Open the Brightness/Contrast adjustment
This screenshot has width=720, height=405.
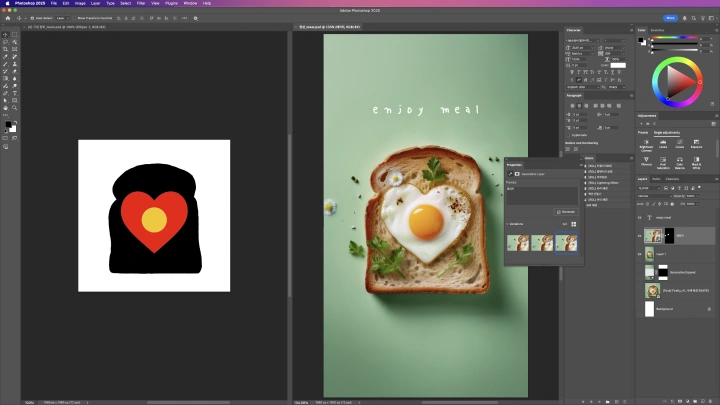[646, 146]
